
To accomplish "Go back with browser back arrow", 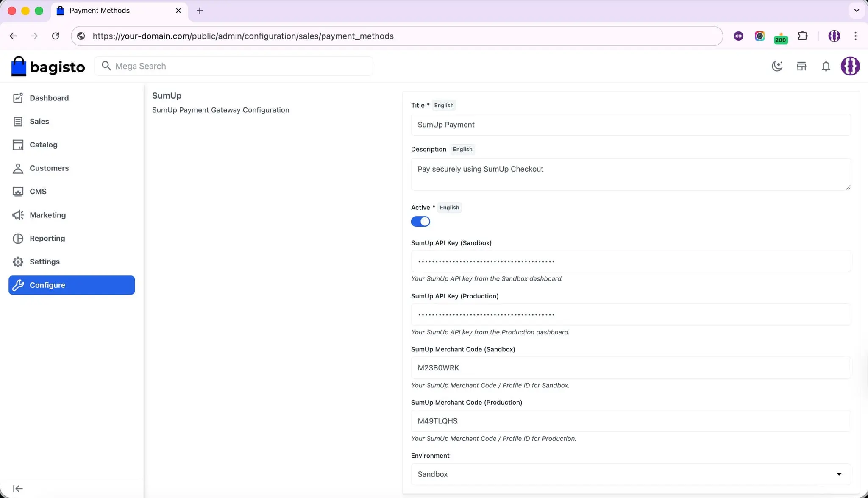I will (x=13, y=36).
